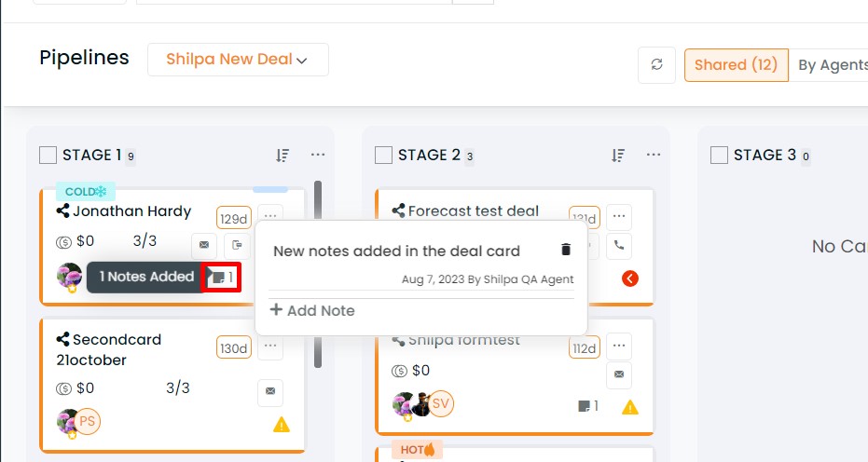Screen dimensions: 868x462
Task: Open the Shilpa New Deal pipeline dropdown
Action: (x=238, y=60)
